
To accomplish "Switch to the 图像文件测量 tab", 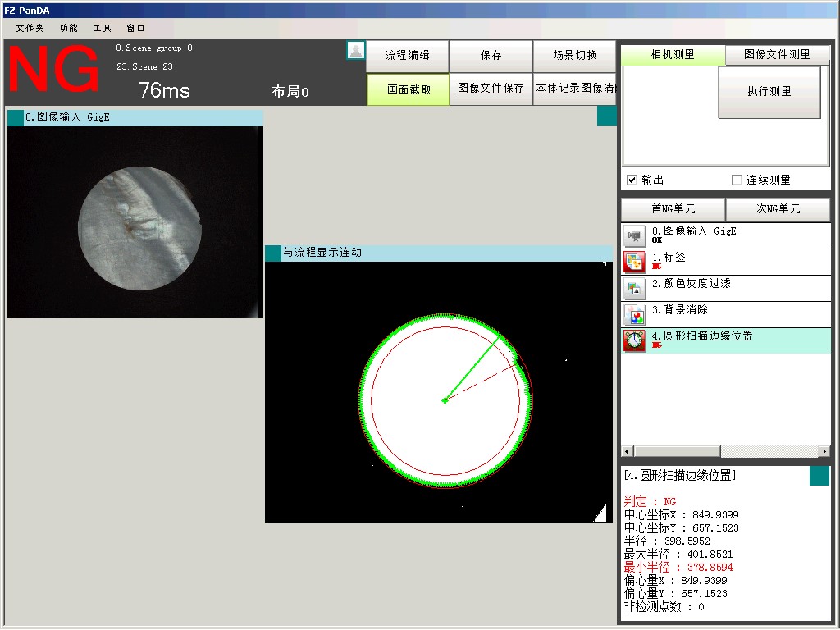I will point(777,55).
